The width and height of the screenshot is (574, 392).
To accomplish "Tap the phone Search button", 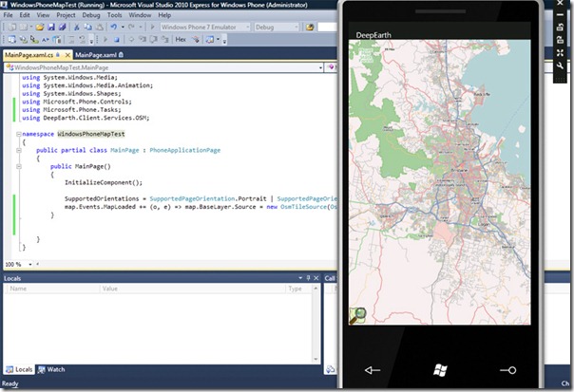I will click(x=508, y=370).
